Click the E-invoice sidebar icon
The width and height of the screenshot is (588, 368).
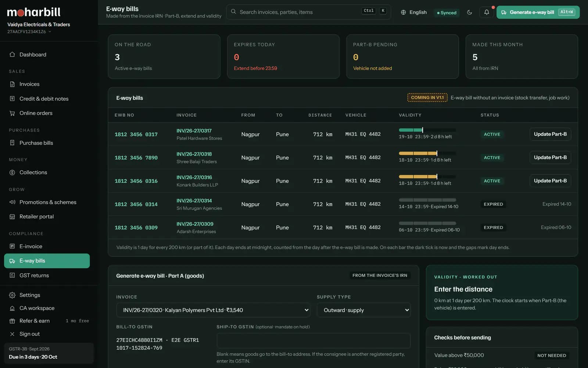(12, 246)
